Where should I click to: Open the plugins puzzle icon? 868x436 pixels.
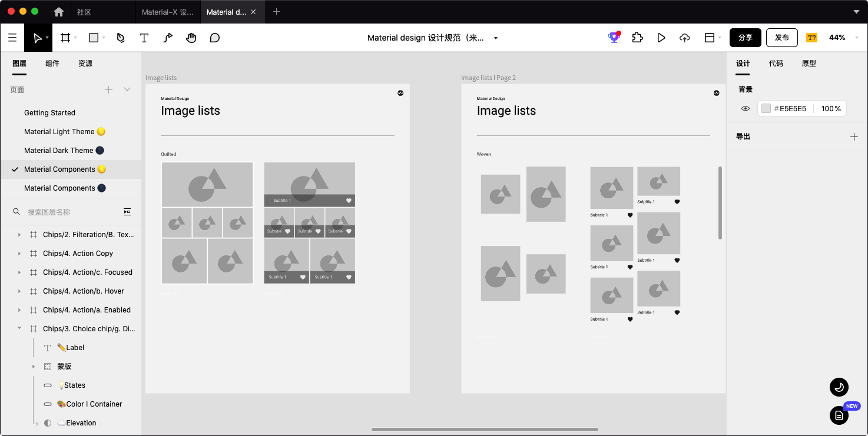coord(637,38)
